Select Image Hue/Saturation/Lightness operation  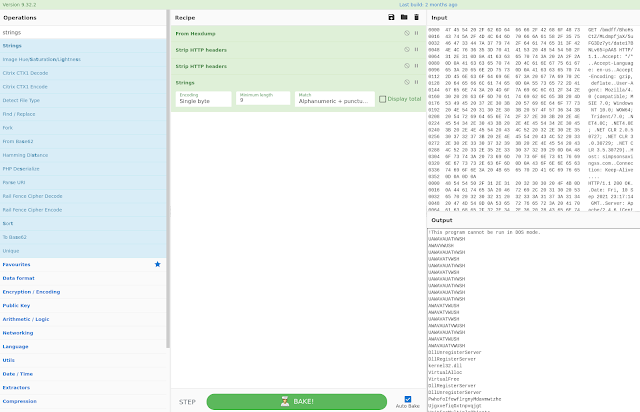click(x=83, y=59)
